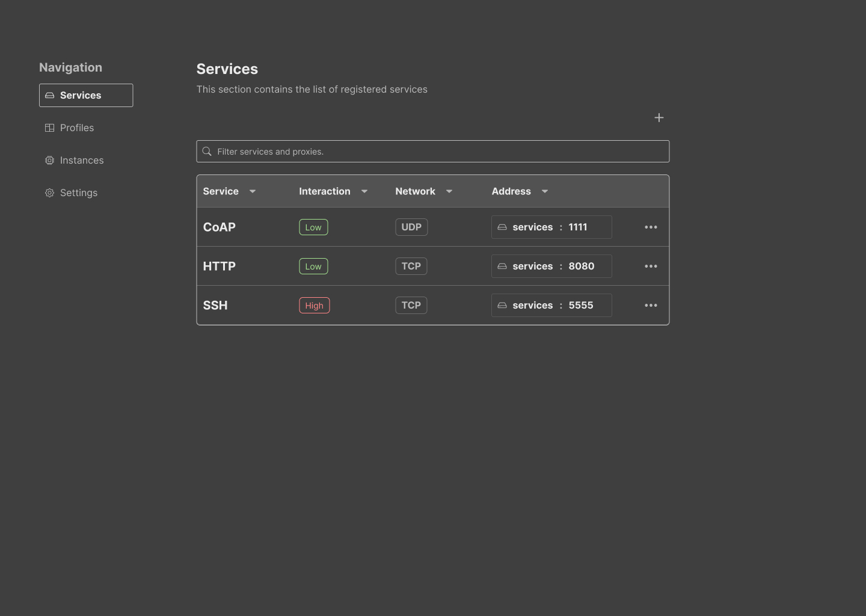
Task: Click the plus icon to add service
Action: [x=659, y=118]
